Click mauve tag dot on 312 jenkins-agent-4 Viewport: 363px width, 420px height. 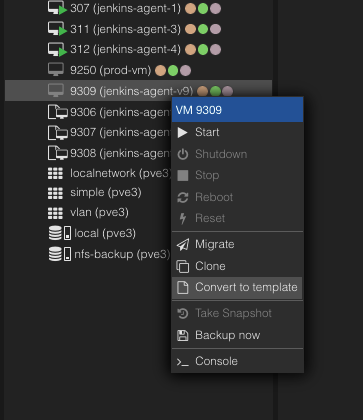(215, 50)
